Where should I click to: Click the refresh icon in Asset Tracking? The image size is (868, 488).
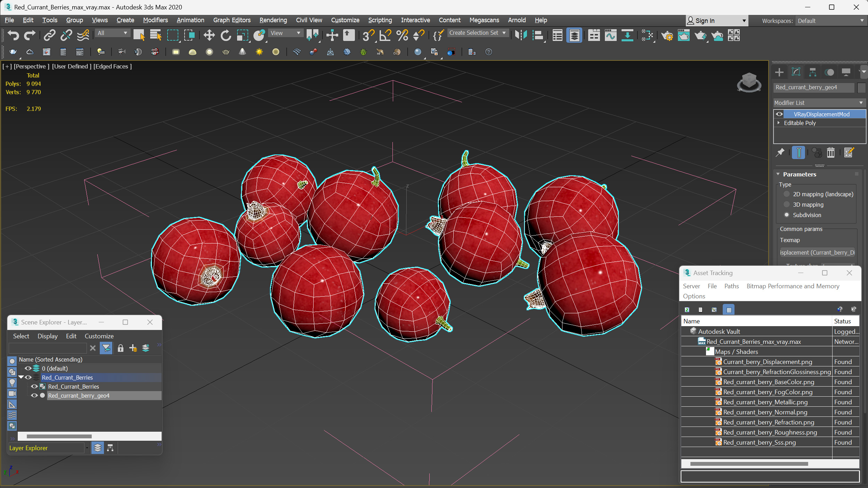tap(687, 309)
